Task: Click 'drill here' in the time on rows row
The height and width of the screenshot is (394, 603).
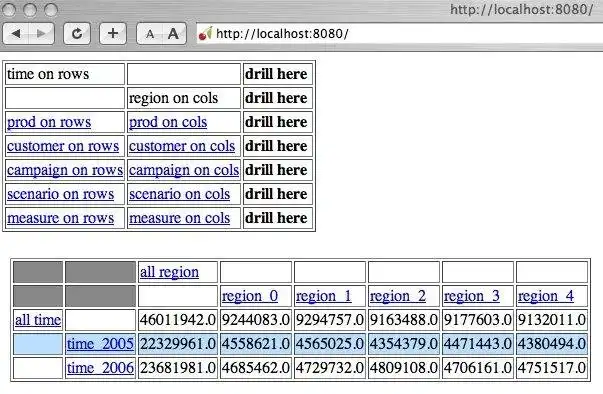Action: tap(276, 74)
